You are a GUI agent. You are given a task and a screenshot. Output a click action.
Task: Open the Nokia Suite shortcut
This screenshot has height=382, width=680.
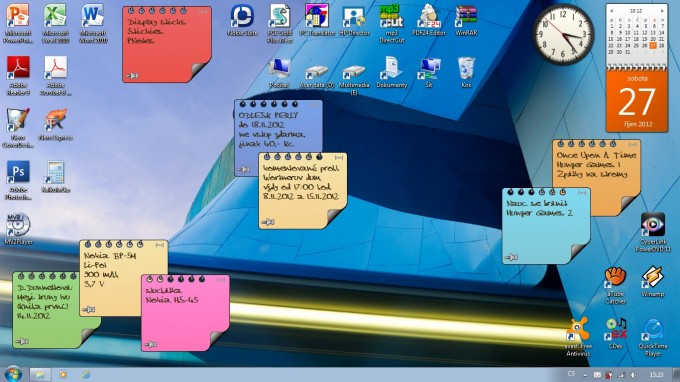pyautogui.click(x=242, y=20)
